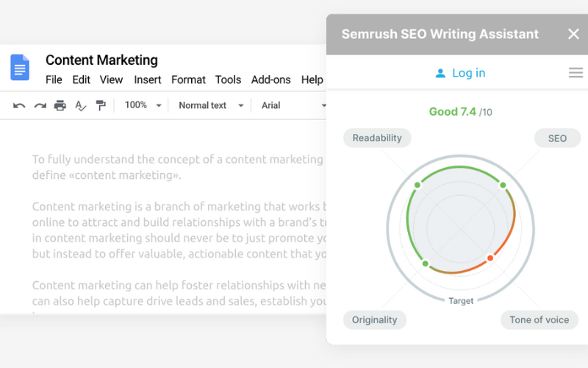Click the Content Marketing document title
This screenshot has height=368, width=588.
pyautogui.click(x=101, y=60)
